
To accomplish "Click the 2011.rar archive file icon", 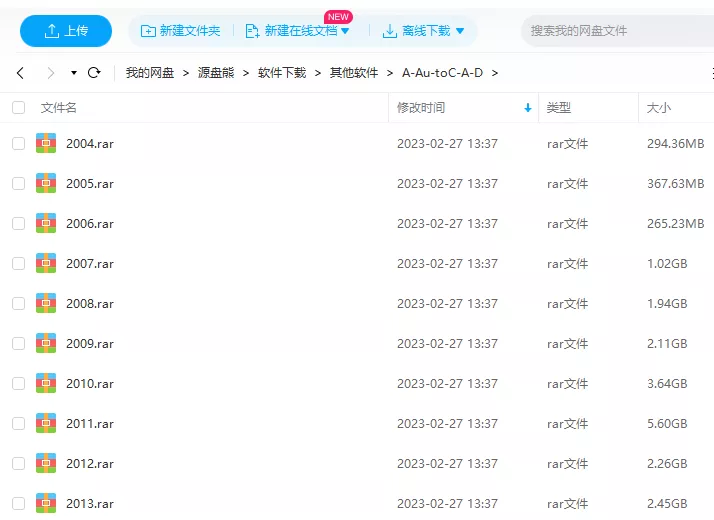I will tap(46, 423).
